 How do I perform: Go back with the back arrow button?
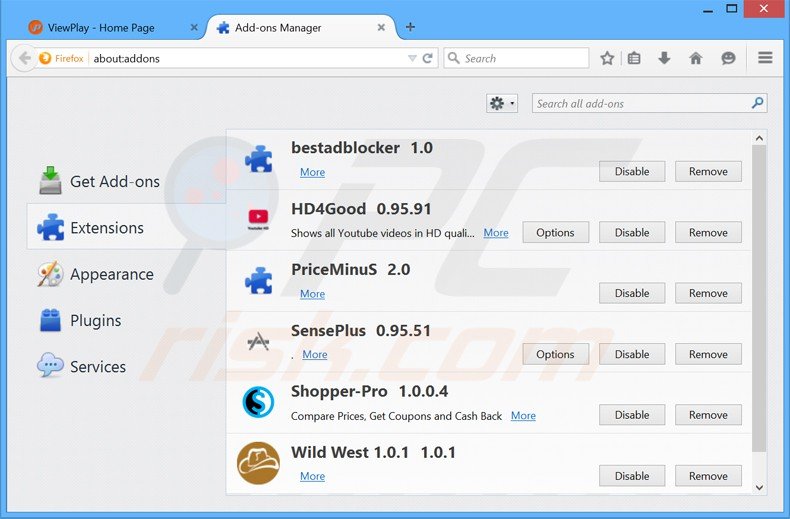[x=23, y=58]
